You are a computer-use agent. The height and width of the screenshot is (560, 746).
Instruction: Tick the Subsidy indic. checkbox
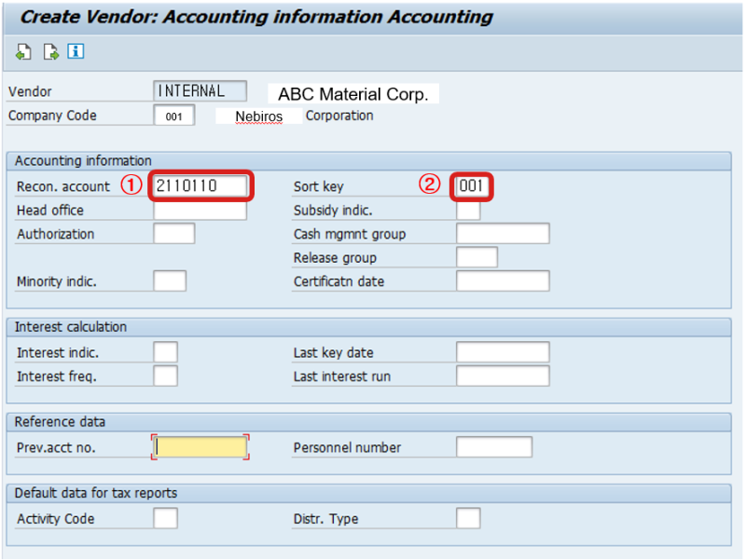click(x=468, y=211)
